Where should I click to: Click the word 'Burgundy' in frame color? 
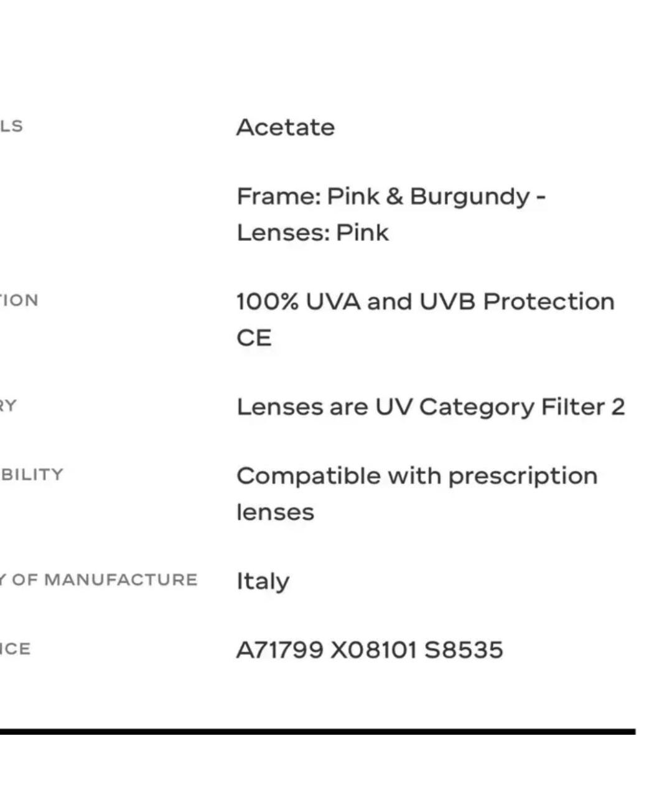[469, 197]
